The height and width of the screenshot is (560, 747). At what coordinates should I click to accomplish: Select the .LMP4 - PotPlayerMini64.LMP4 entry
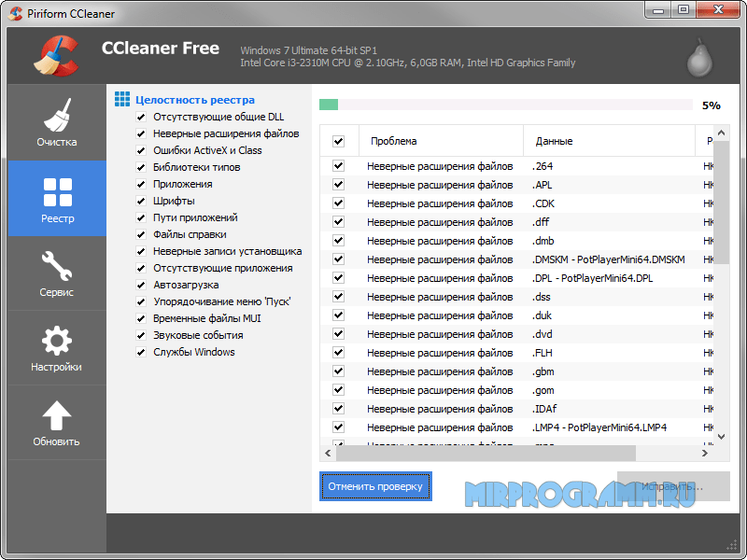pyautogui.click(x=599, y=427)
